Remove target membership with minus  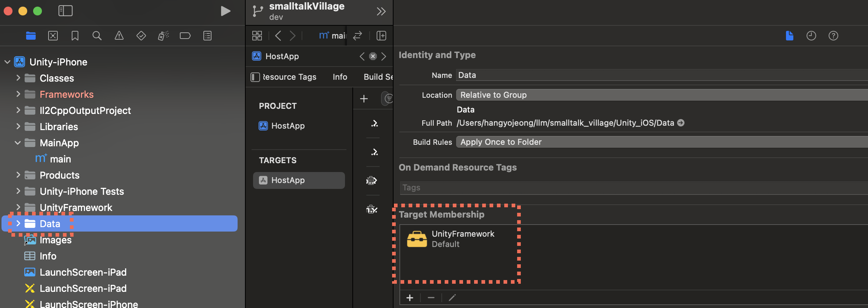pos(431,298)
